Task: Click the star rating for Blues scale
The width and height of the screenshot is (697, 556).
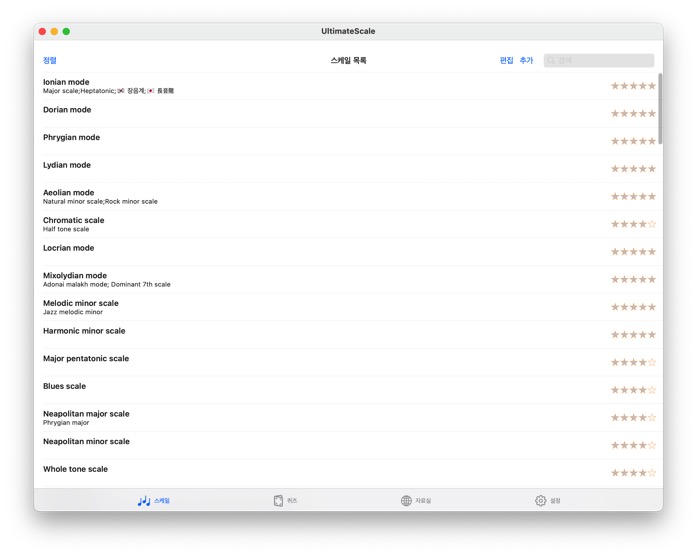Action: pos(633,390)
